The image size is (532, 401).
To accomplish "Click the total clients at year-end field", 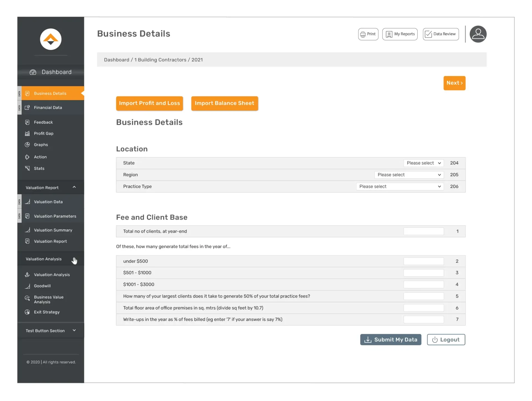I will pos(423,231).
